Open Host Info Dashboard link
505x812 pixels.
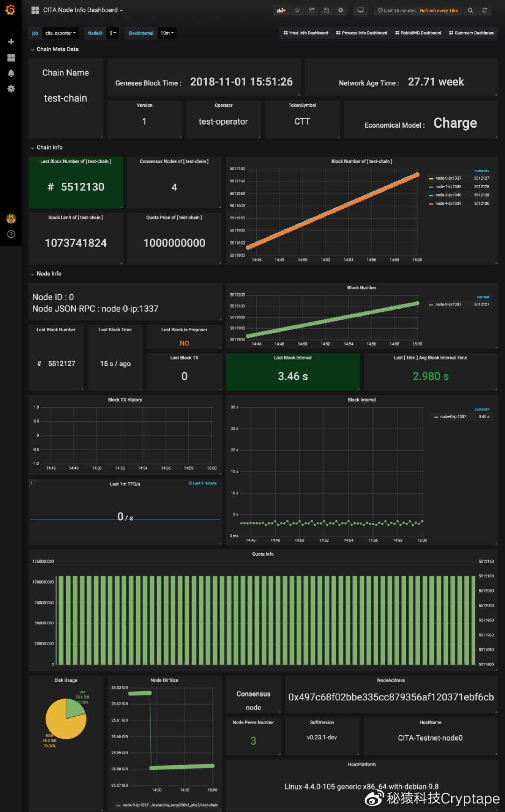[306, 33]
